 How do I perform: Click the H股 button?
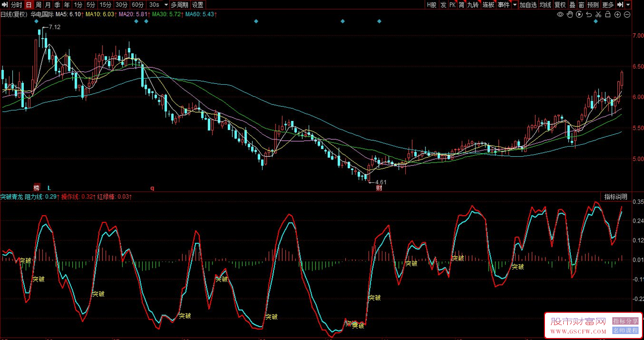click(431, 4)
